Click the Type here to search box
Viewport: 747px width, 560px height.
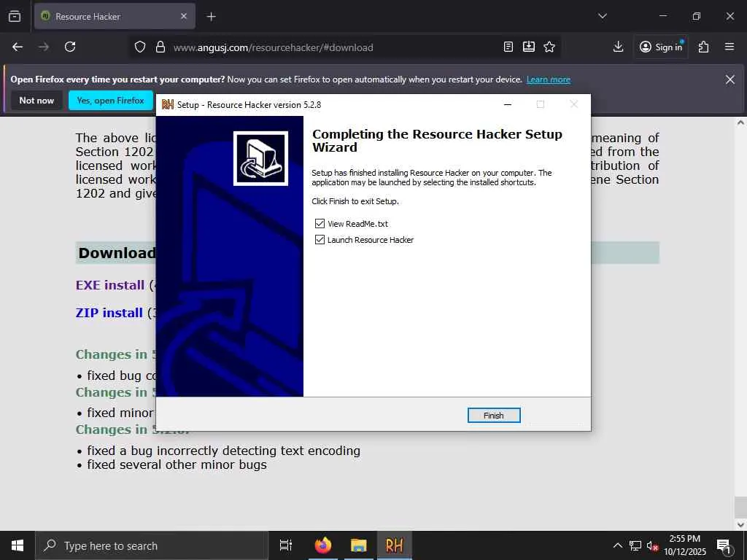(152, 545)
